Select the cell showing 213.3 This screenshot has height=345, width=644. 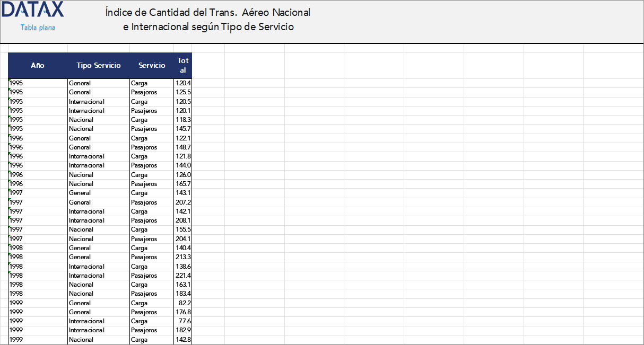click(x=183, y=257)
